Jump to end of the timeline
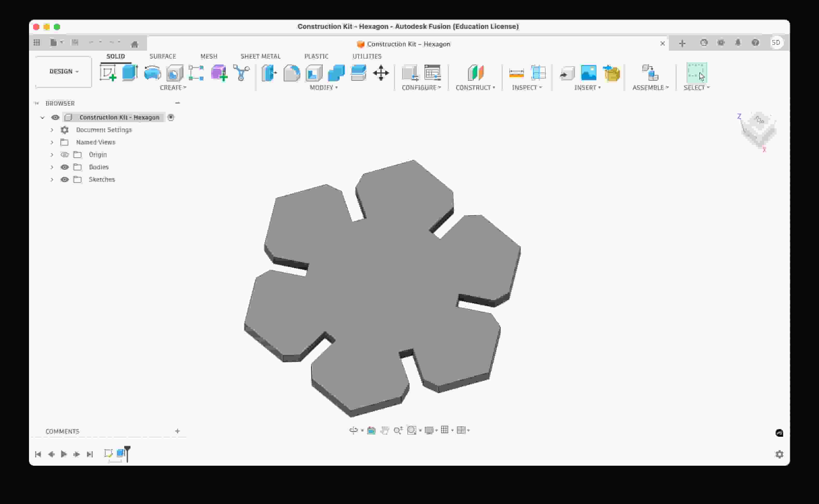 click(90, 454)
